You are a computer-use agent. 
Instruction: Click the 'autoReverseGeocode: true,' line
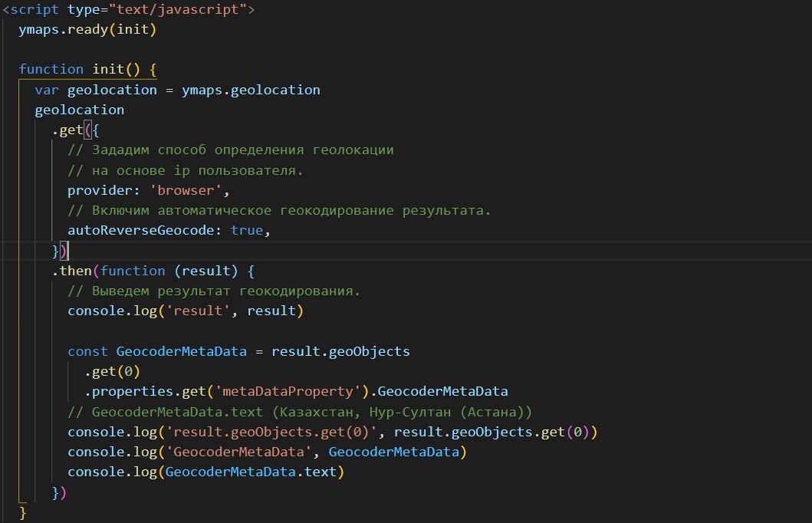[169, 230]
